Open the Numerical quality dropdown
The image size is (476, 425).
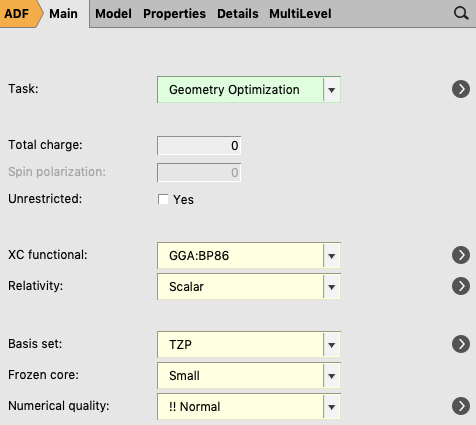(x=249, y=407)
